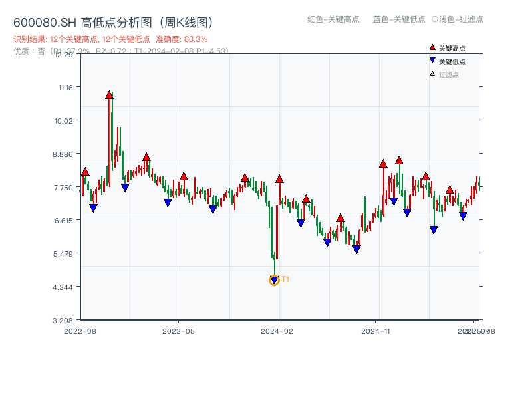Click the hollow triangle icon beside 过滤点 legend
This screenshot has height=399, width=532.
(x=432, y=74)
